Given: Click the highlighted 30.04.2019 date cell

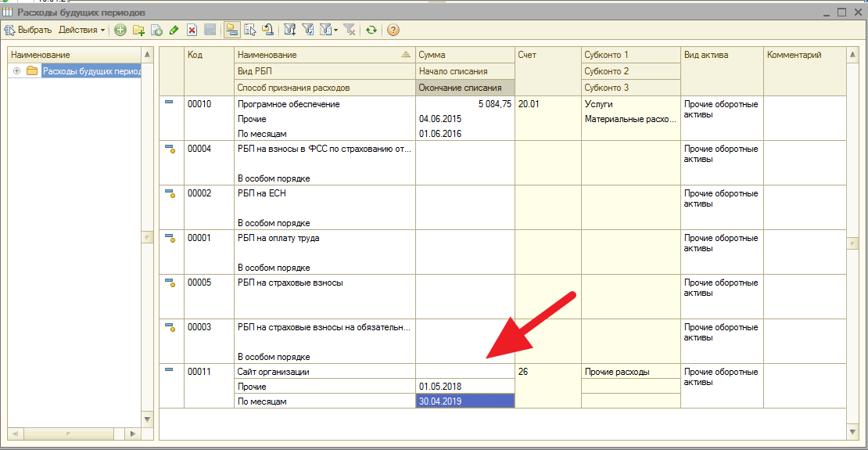Looking at the screenshot, I should (x=464, y=401).
